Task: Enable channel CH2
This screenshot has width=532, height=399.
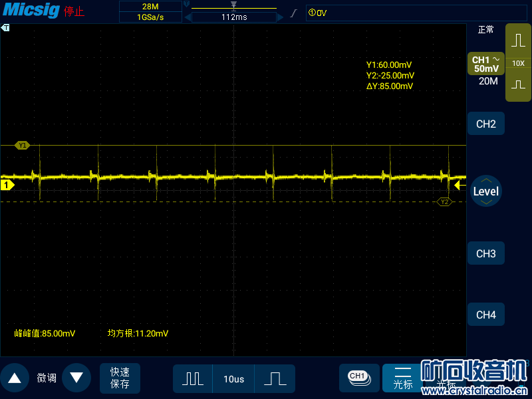Action: (486, 124)
